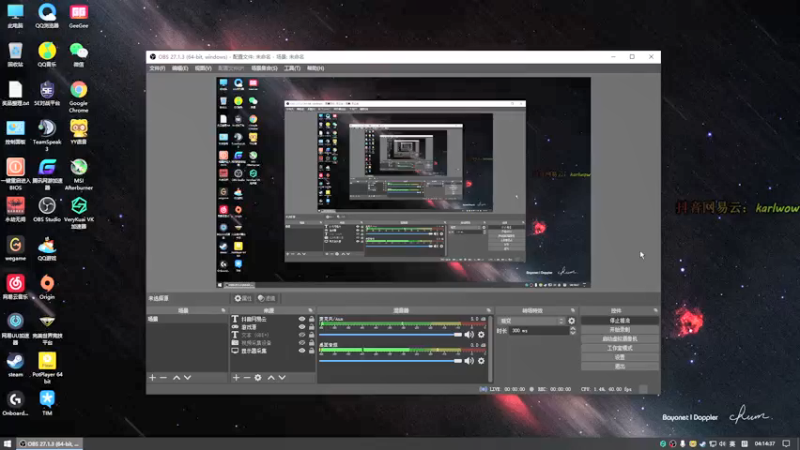
Task: Open WeGame desktop shortcut
Action: (15, 248)
